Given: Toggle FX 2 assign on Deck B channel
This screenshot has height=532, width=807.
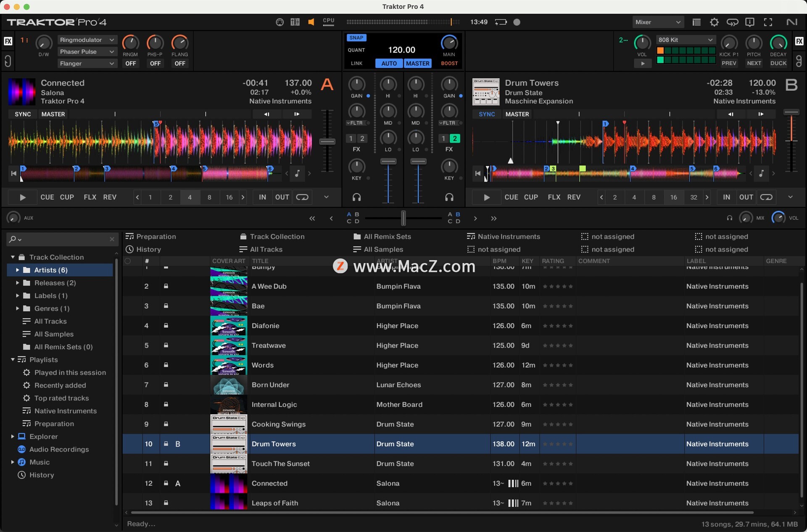Looking at the screenshot, I should [455, 138].
